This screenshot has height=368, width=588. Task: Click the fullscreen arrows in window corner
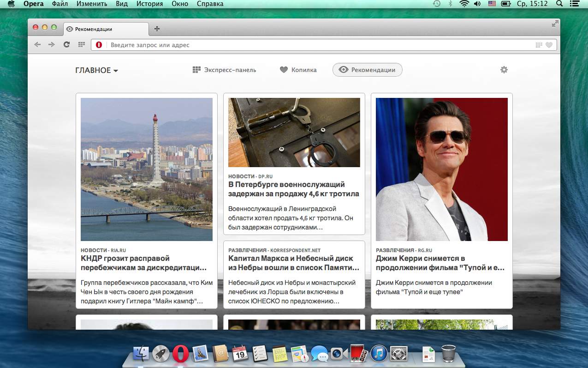tap(555, 24)
